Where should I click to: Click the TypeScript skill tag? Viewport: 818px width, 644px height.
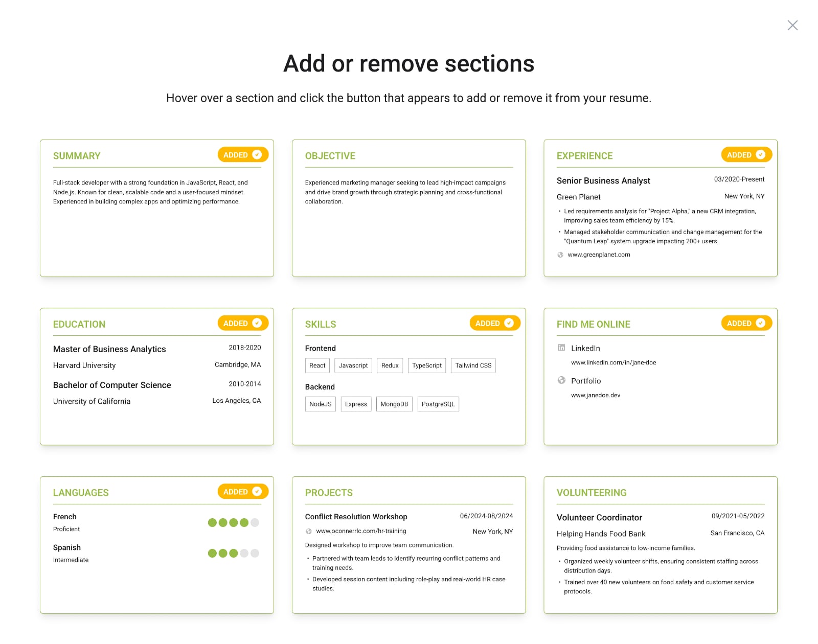[427, 365]
